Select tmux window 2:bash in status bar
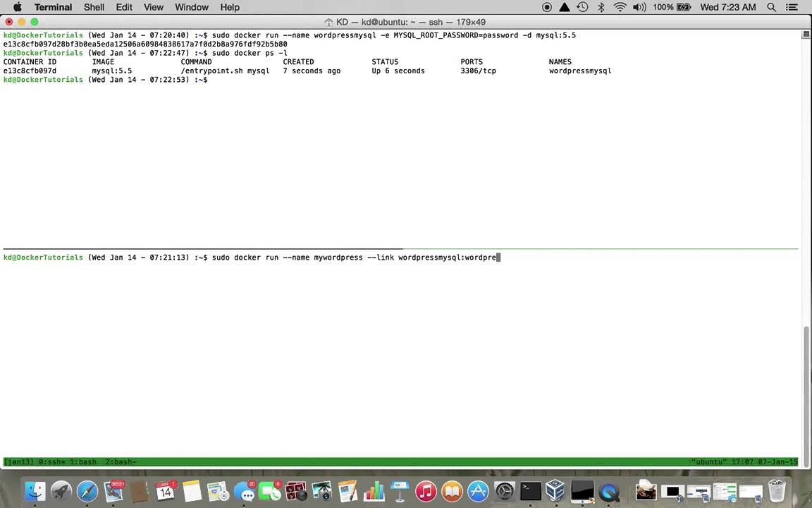812x508 pixels. pos(120,461)
